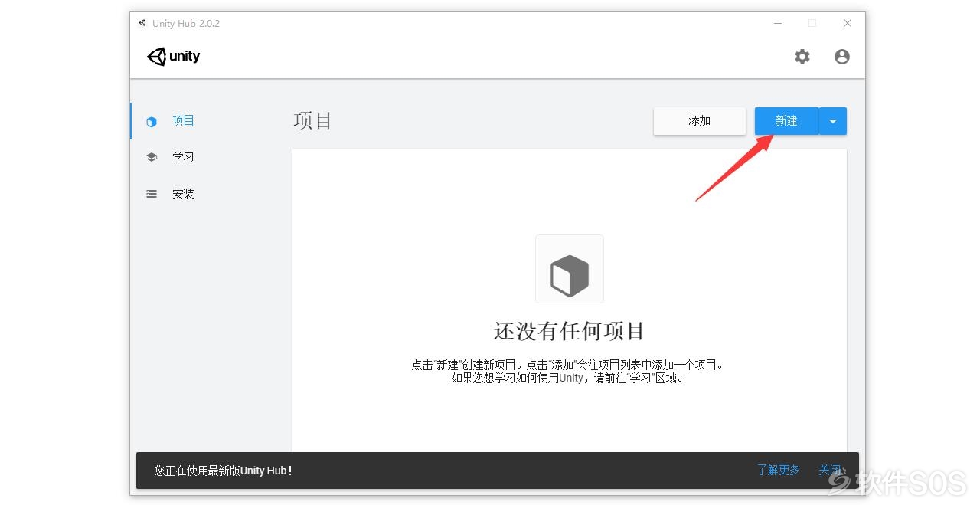Viewport: 980px width, 505px height.
Task: Click the graduation cap icon beside 学习
Action: pyautogui.click(x=152, y=157)
